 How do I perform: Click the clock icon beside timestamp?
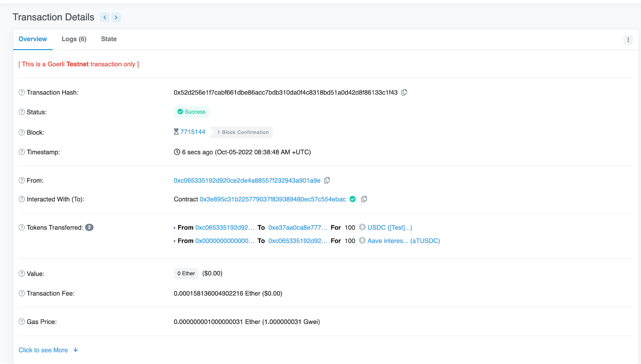tap(177, 152)
